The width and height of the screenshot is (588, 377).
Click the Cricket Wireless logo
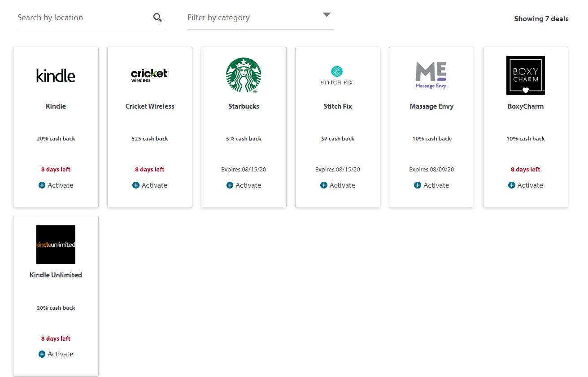pyautogui.click(x=150, y=75)
